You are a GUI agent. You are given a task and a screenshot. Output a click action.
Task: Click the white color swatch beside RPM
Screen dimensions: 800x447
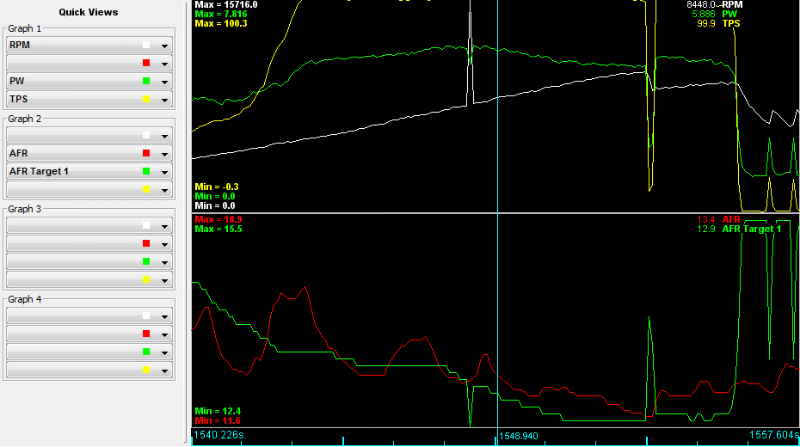tap(146, 45)
